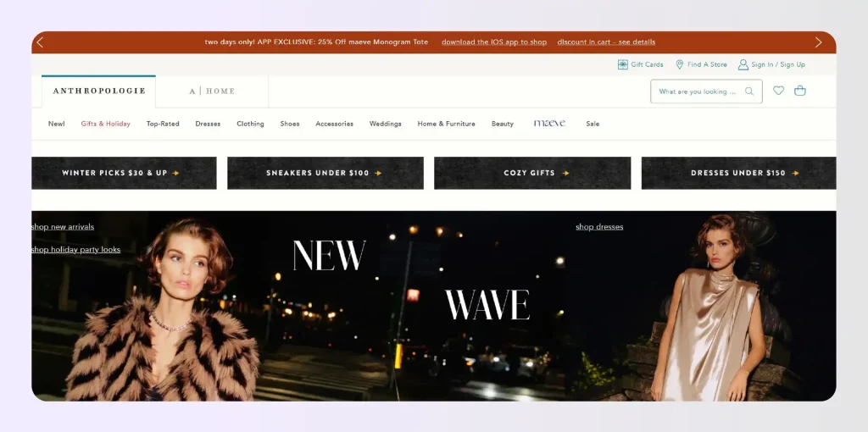Click the Sneakers Under $100 banner
868x432 pixels.
click(325, 173)
